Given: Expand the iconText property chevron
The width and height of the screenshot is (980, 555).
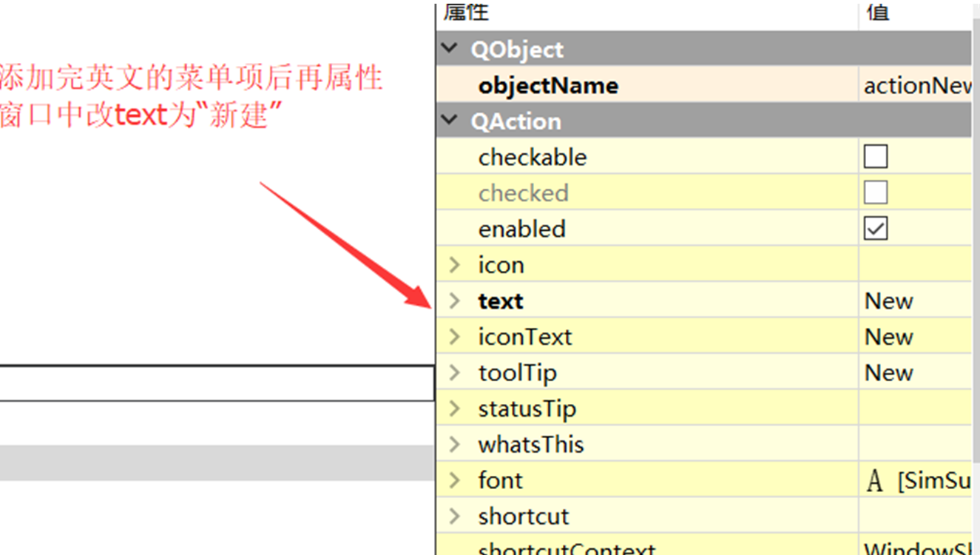Looking at the screenshot, I should pyautogui.click(x=455, y=337).
